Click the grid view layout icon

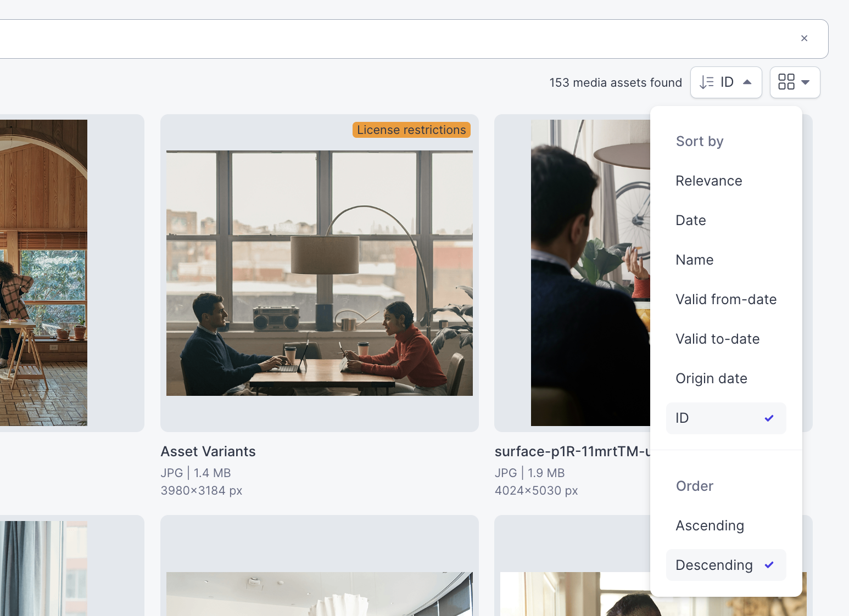(786, 82)
